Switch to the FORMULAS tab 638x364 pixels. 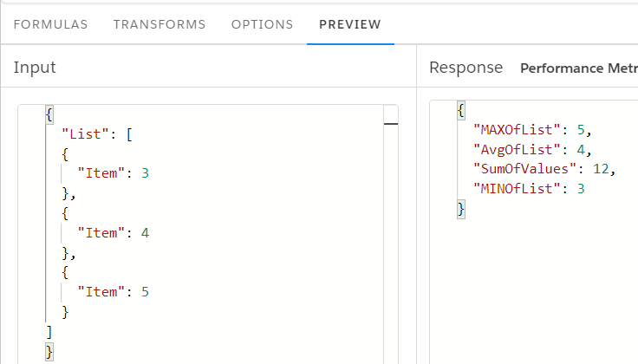pos(50,24)
